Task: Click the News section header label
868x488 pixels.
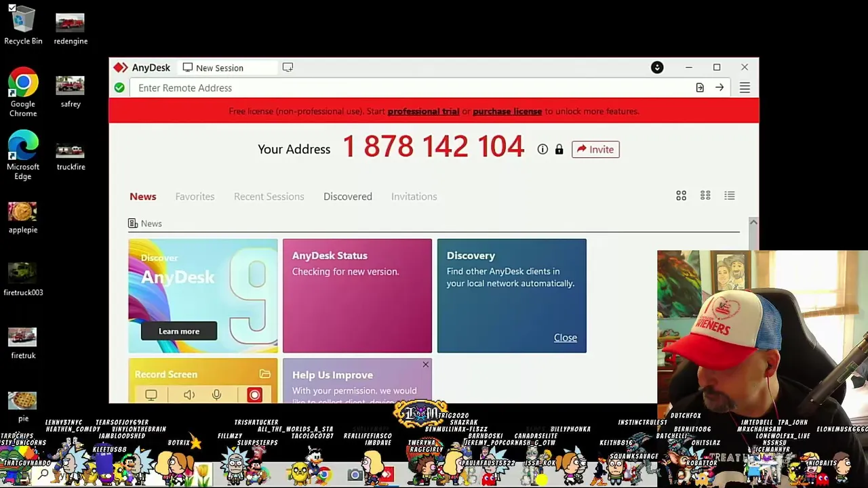Action: tap(151, 224)
